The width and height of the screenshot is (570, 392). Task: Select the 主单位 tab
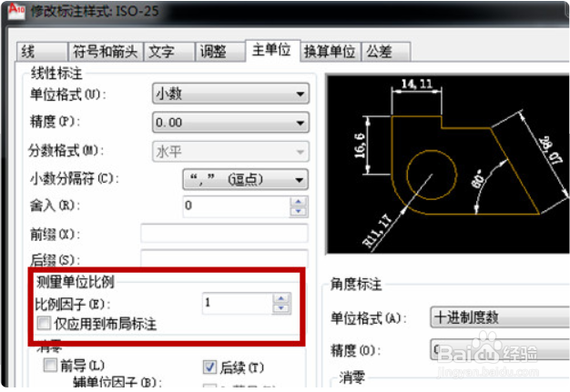click(272, 50)
